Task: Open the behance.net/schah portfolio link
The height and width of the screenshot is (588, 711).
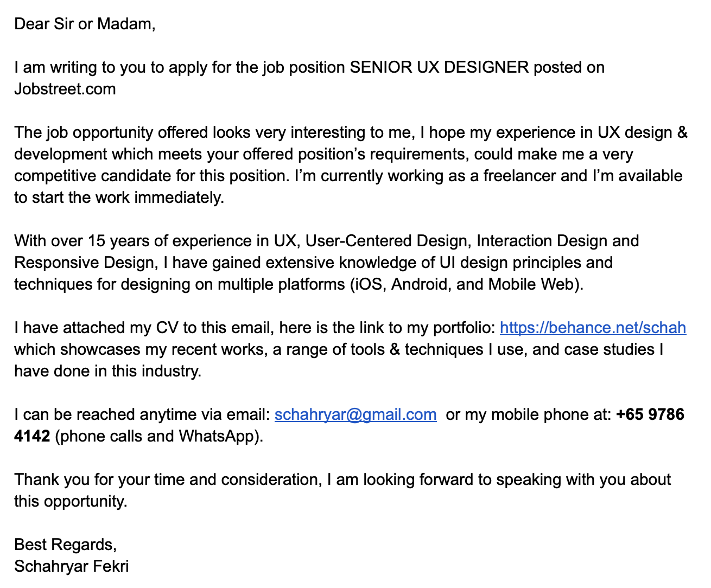Action: click(593, 328)
